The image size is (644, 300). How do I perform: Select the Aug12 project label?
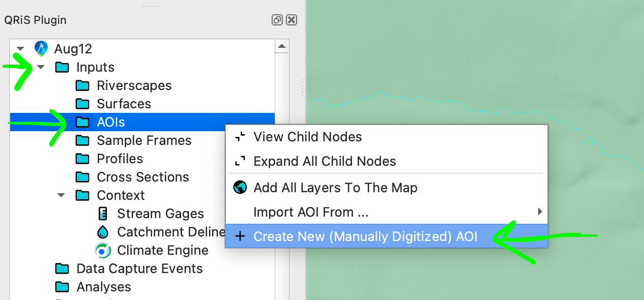[x=73, y=49]
